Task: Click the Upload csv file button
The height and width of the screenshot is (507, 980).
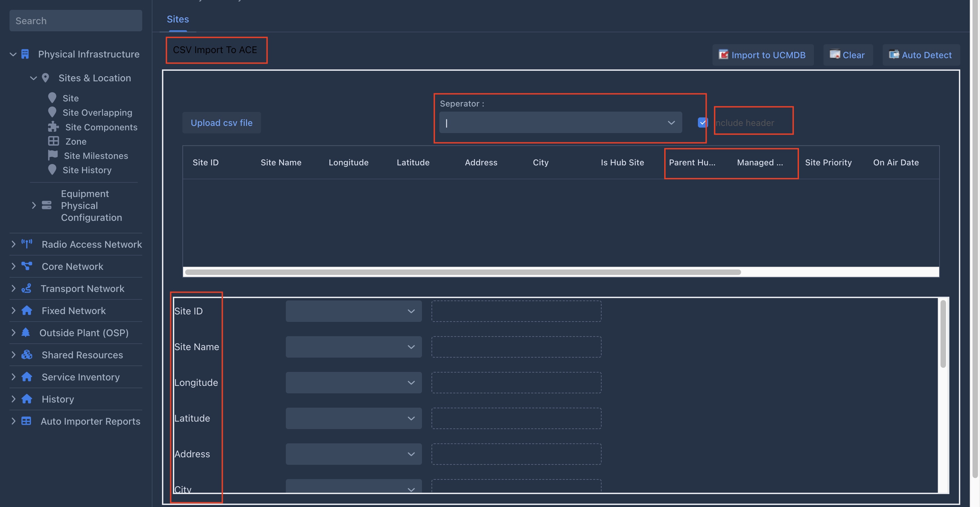Action: [222, 122]
